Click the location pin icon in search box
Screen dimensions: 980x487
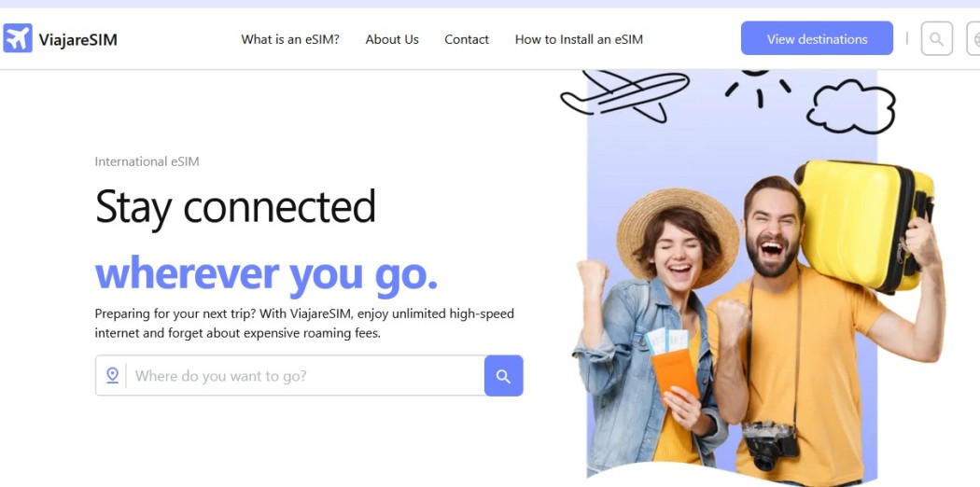coord(113,375)
